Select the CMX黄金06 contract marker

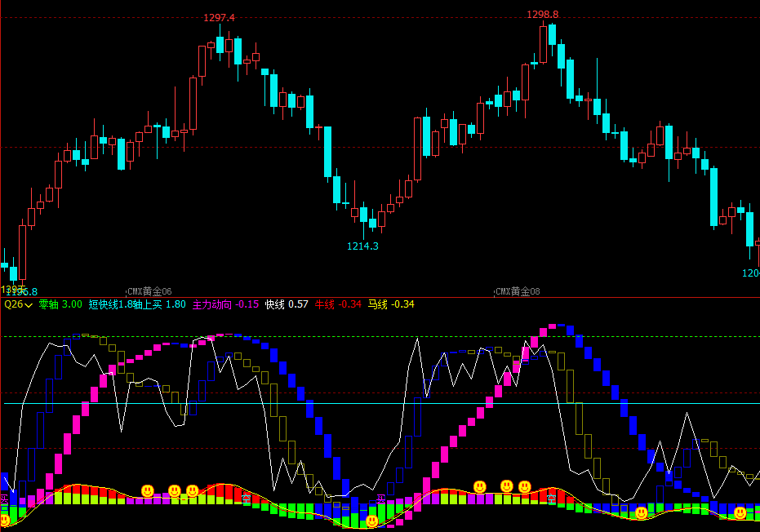(x=149, y=291)
